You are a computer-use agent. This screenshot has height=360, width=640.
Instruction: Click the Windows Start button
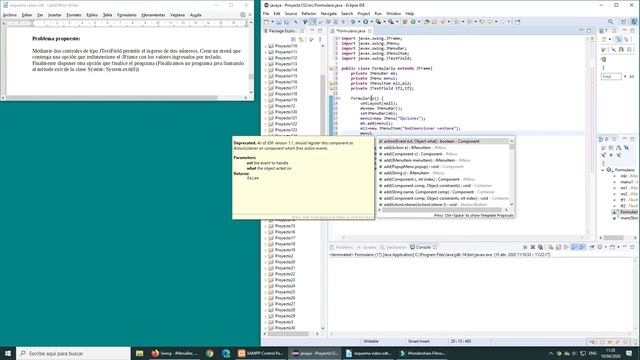click(8, 353)
